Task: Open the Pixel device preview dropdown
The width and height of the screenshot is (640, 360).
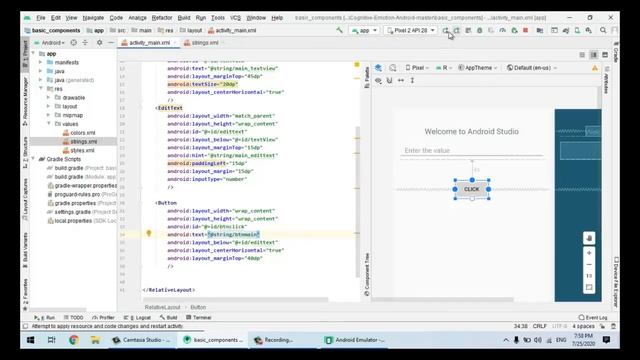Action: (x=417, y=68)
